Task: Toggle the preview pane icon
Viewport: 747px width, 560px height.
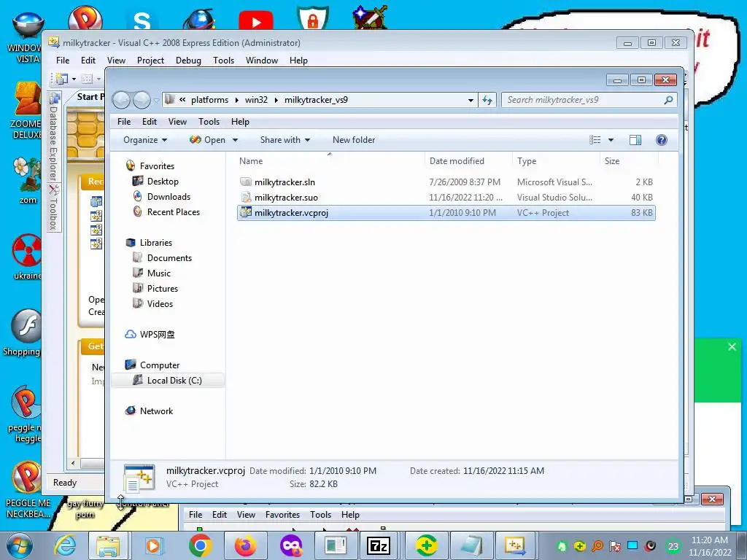Action: [x=635, y=140]
